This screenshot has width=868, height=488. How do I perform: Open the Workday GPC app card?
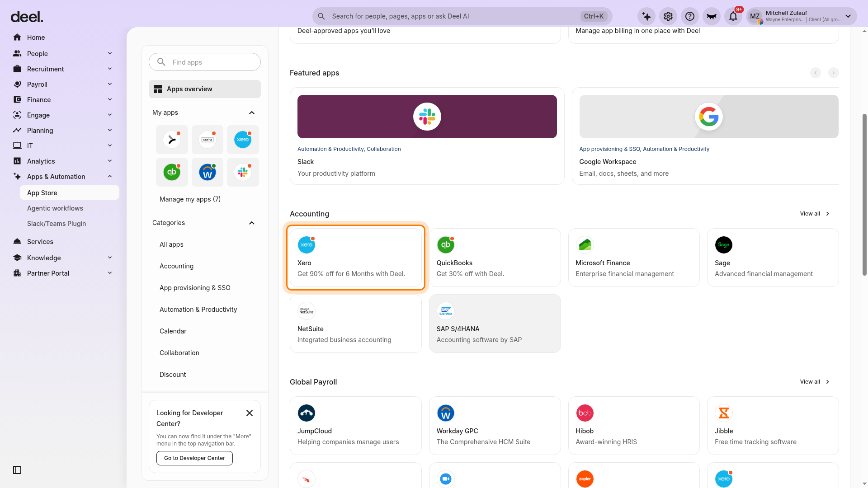point(495,426)
